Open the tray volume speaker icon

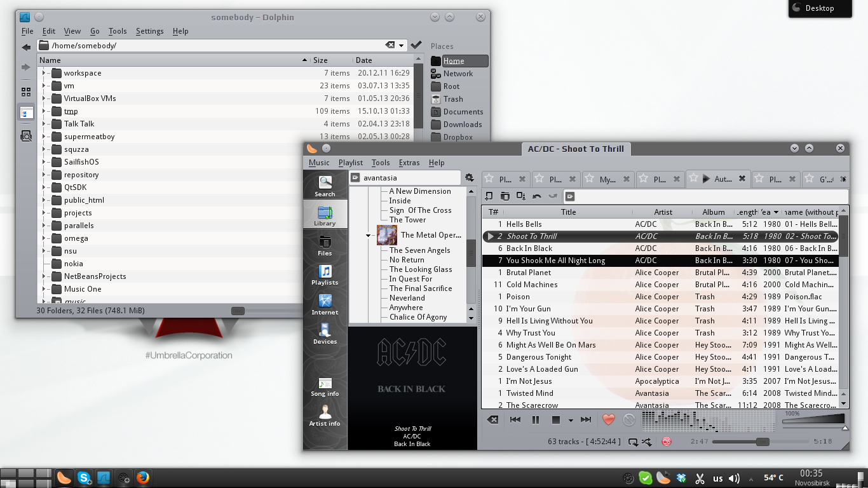tap(734, 478)
